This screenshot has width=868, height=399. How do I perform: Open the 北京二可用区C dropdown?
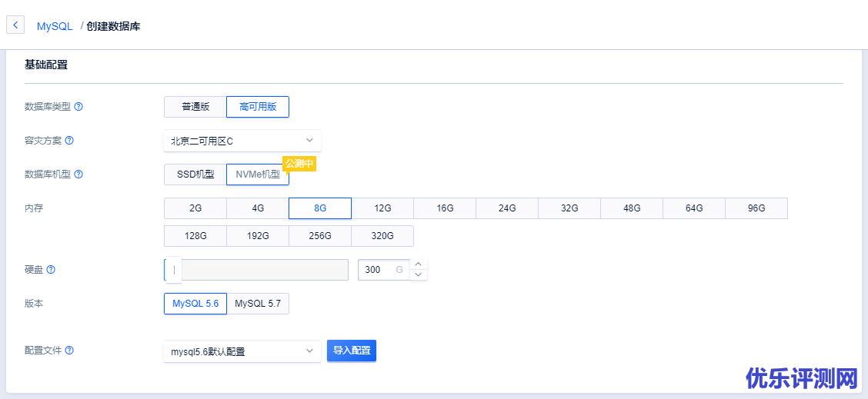(x=242, y=141)
